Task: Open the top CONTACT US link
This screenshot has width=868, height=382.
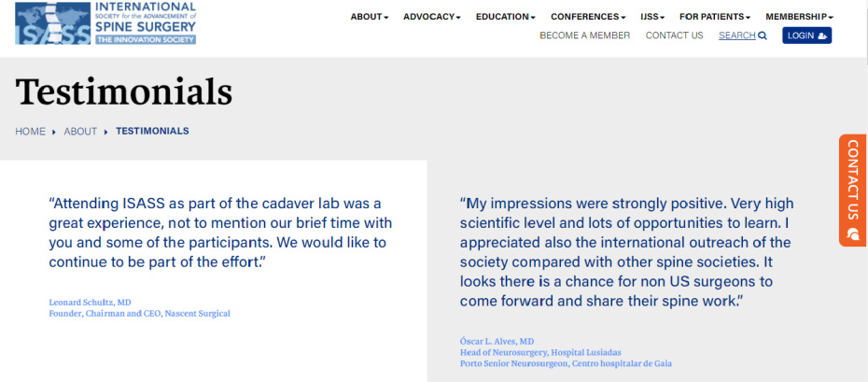Action: (674, 35)
